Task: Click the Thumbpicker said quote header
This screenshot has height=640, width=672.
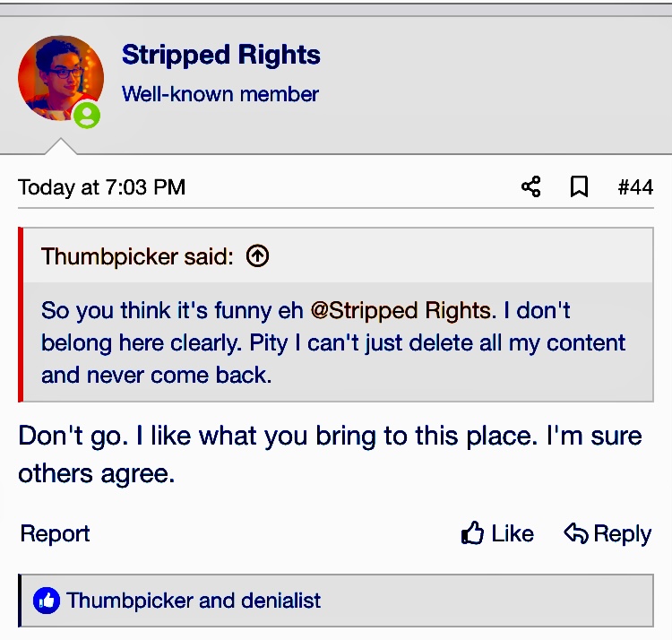Action: tap(137, 256)
